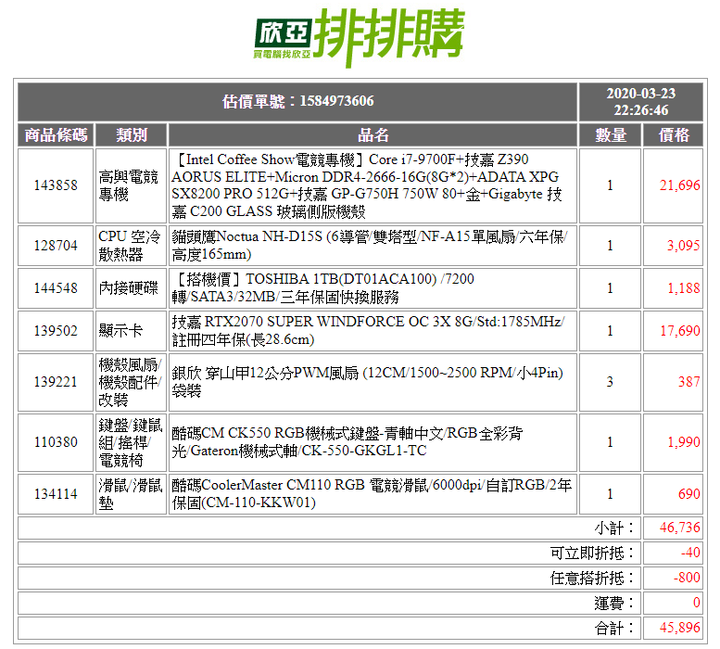
Task: Click the 價格 column header
Action: pyautogui.click(x=673, y=135)
